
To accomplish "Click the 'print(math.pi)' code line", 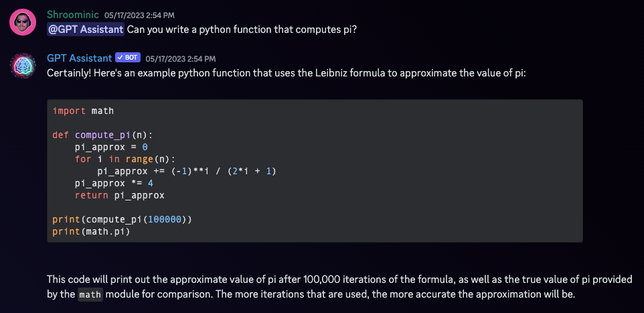I will click(91, 231).
